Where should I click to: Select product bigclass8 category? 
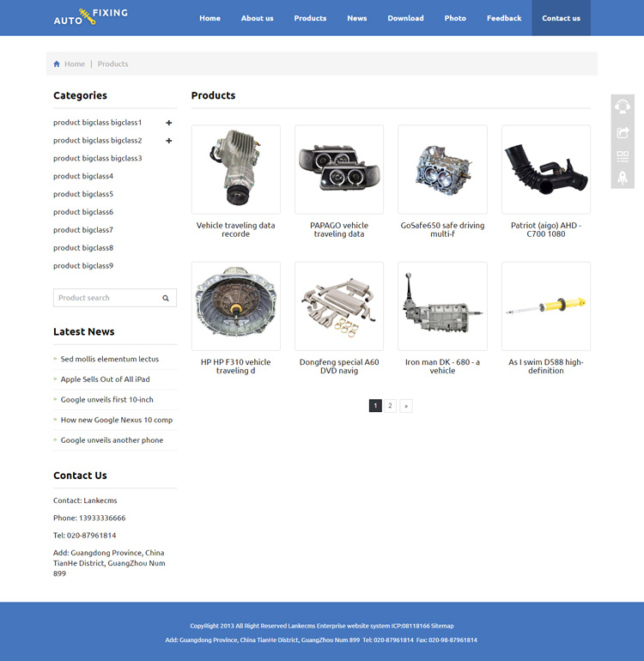click(x=83, y=248)
